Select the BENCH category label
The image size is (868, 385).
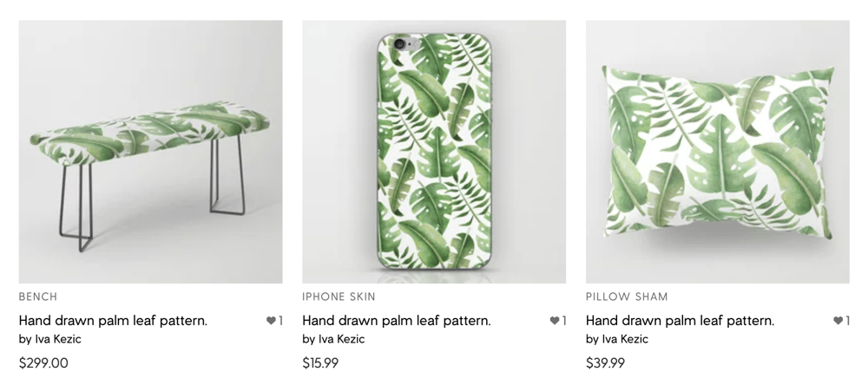pos(38,297)
